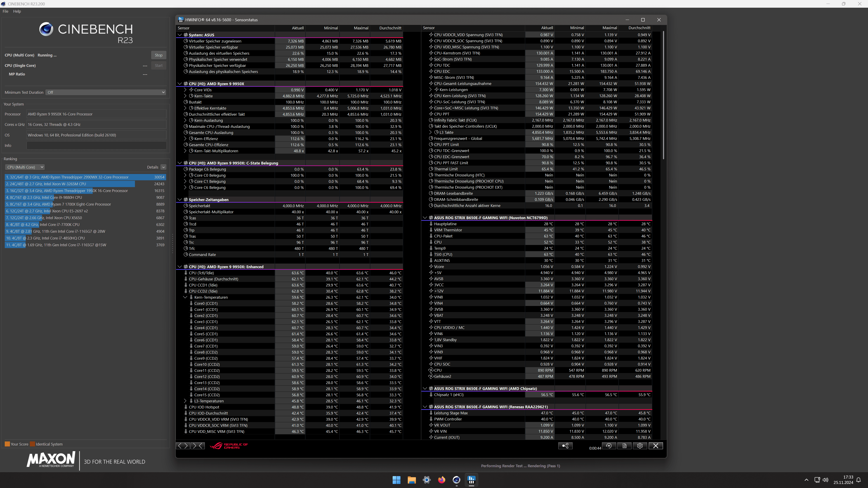Click the log file document icon
868x488 pixels.
[624, 446]
